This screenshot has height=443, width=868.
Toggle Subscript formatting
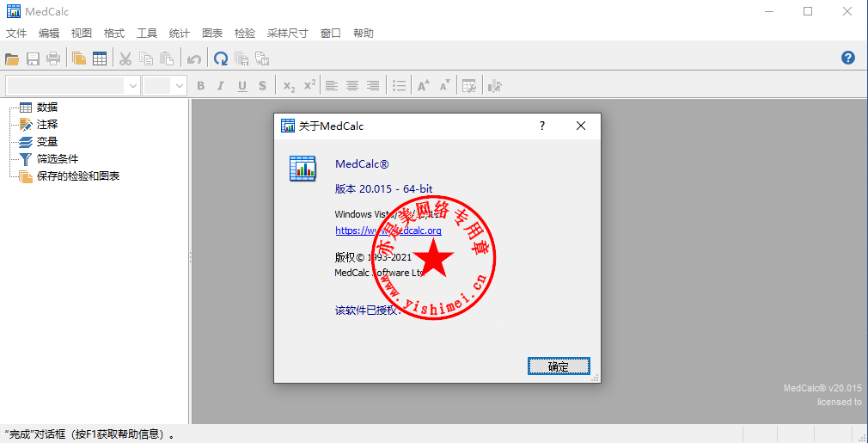[x=289, y=86]
